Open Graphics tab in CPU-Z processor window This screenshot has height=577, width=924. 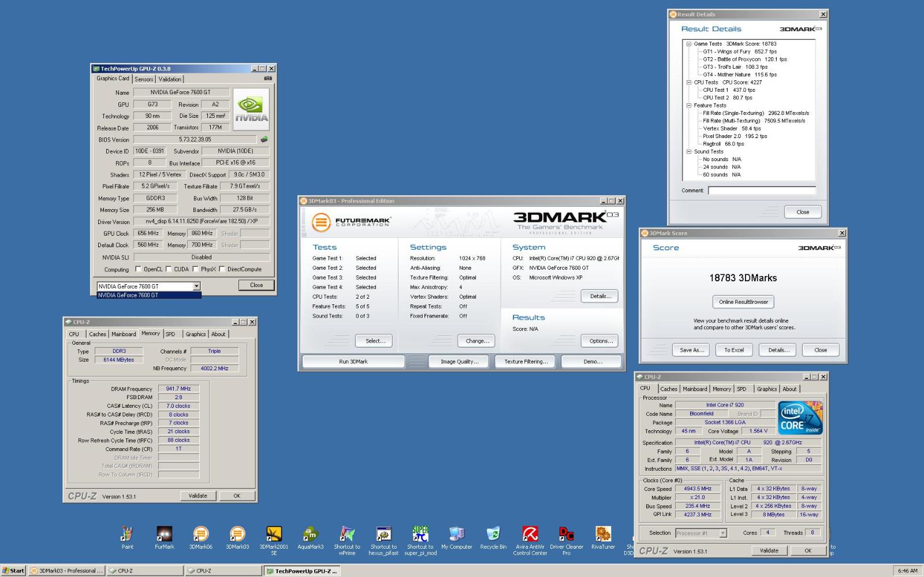coord(767,389)
